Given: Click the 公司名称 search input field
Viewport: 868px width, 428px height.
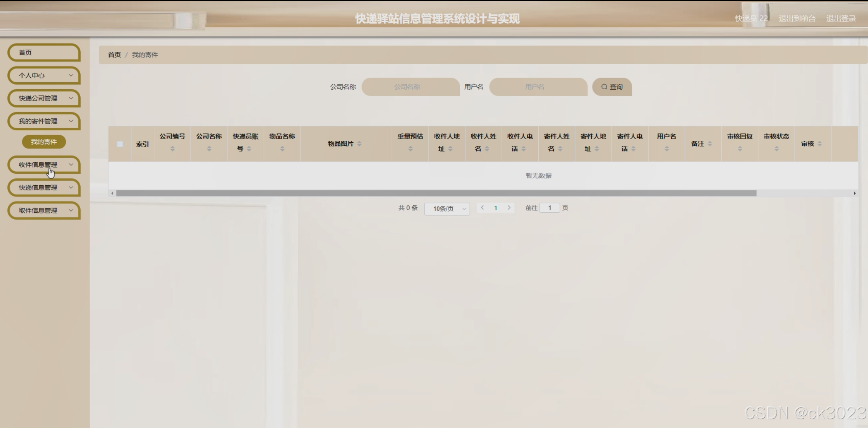Looking at the screenshot, I should (410, 87).
